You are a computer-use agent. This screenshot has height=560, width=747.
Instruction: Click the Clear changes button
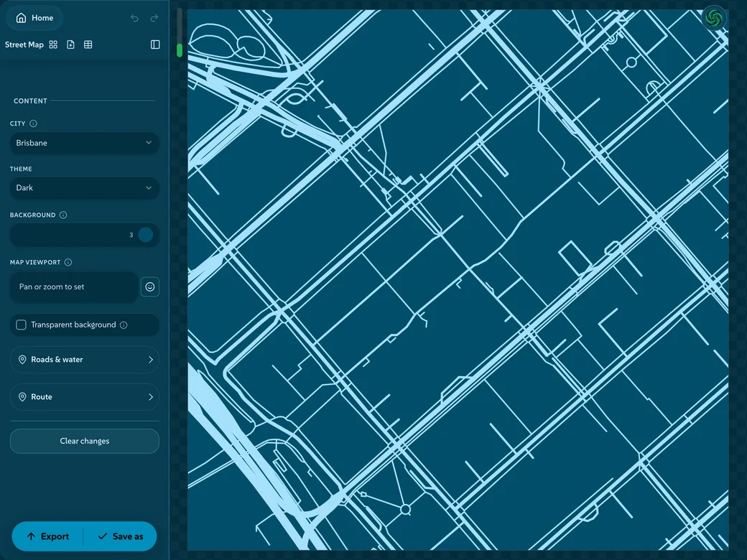(84, 441)
